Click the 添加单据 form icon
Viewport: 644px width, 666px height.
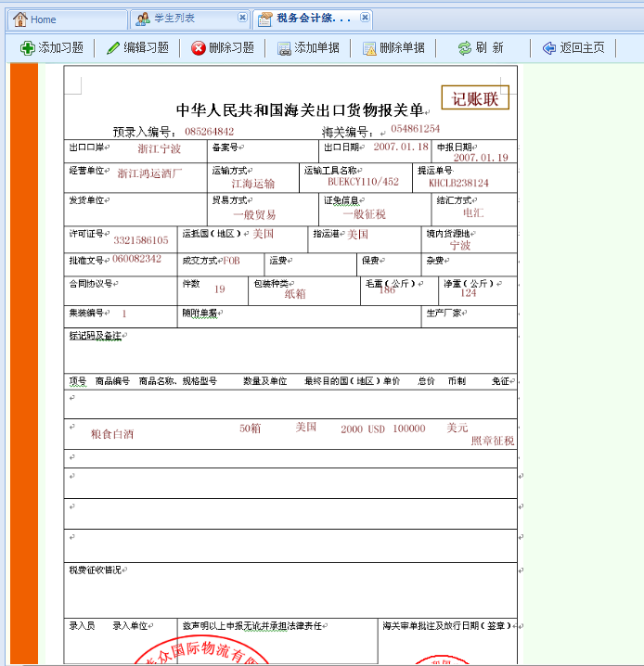(284, 48)
